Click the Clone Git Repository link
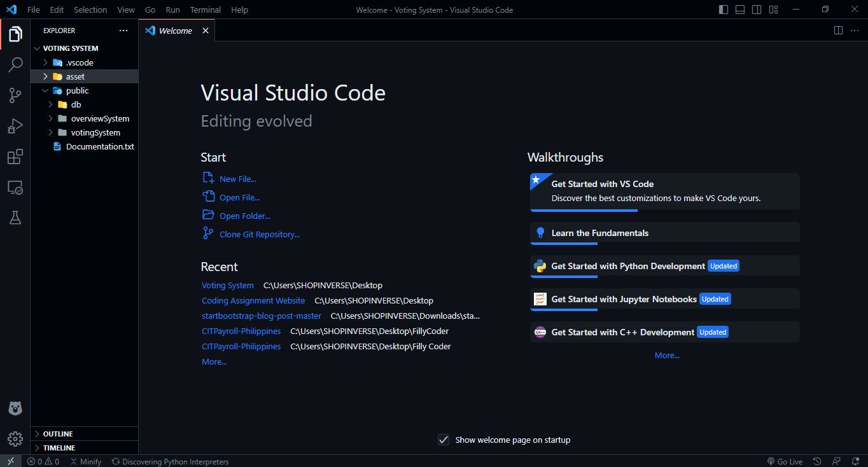868x467 pixels. [x=259, y=234]
